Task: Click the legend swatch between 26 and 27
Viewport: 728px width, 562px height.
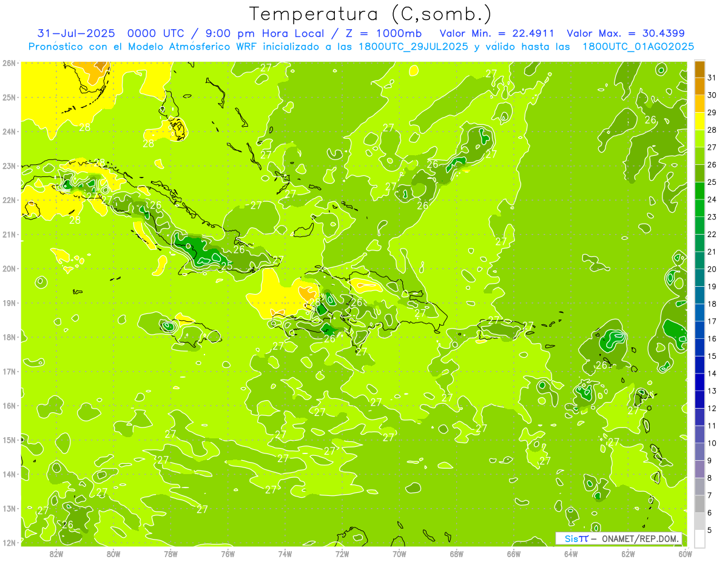Action: pyautogui.click(x=699, y=156)
